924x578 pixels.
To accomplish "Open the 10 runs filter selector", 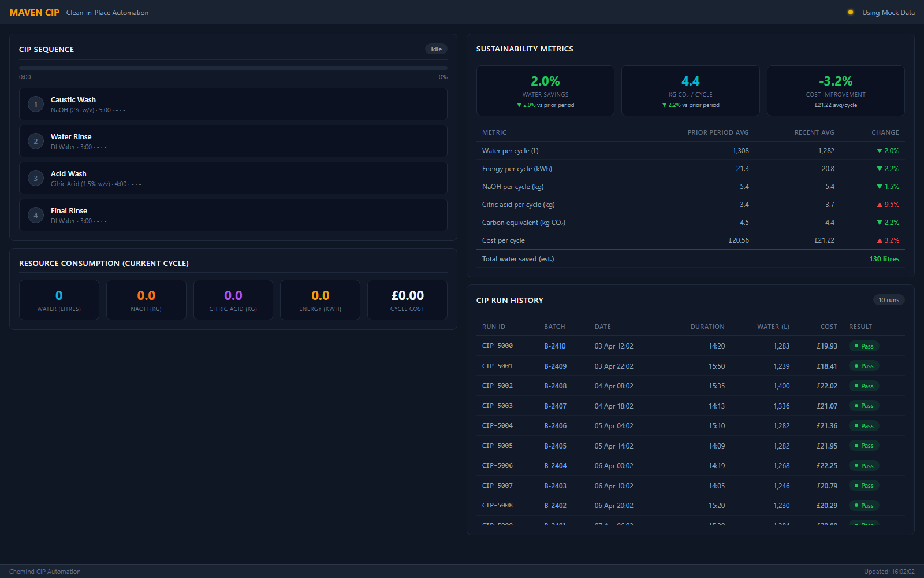I will [889, 300].
